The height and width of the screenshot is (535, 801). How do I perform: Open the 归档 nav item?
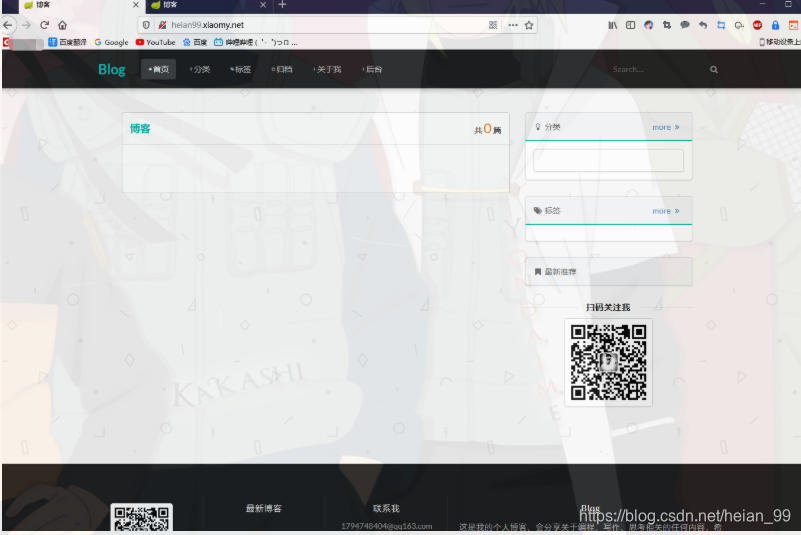[x=282, y=69]
